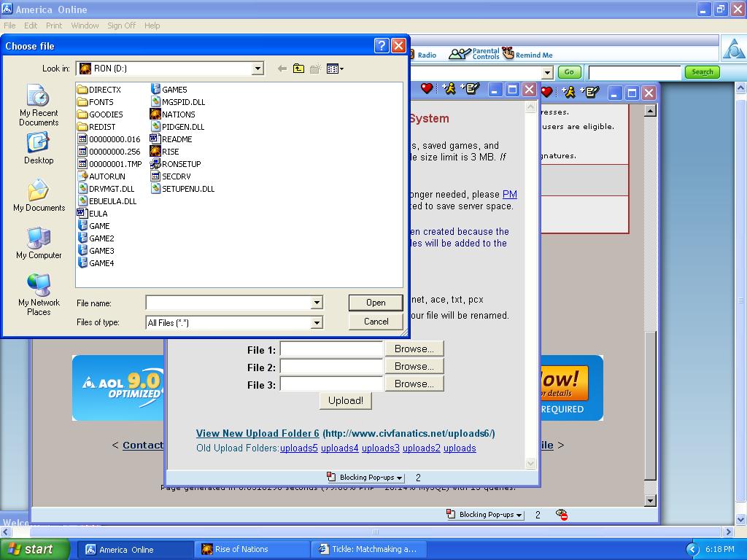The image size is (747, 560).
Task: Switch to Rise of Nations taskbar item
Action: point(252,549)
